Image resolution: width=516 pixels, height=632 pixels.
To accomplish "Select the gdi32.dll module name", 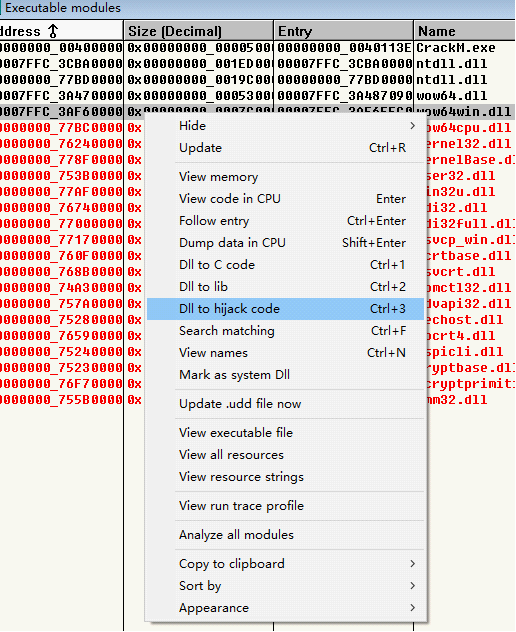I will [458, 208].
